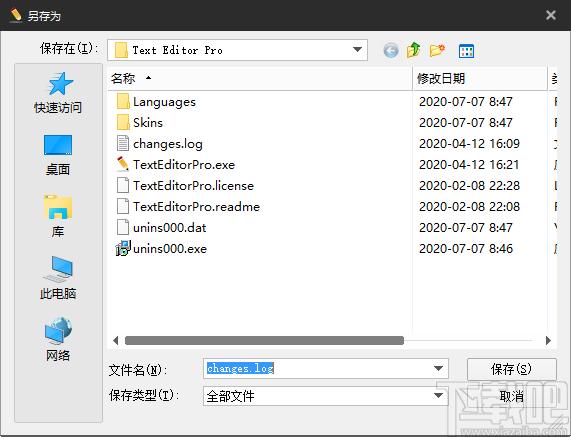The height and width of the screenshot is (437, 571).
Task: Select the 'unins000.dat' file name
Action: [170, 228]
